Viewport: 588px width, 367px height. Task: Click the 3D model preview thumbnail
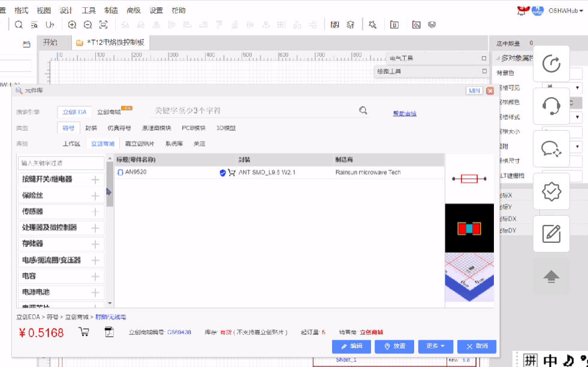point(469,277)
